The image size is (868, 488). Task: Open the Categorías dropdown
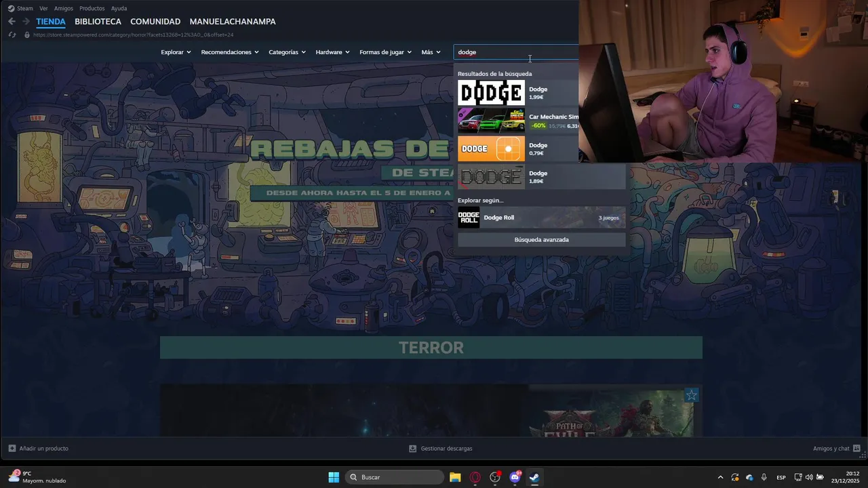[x=287, y=52]
